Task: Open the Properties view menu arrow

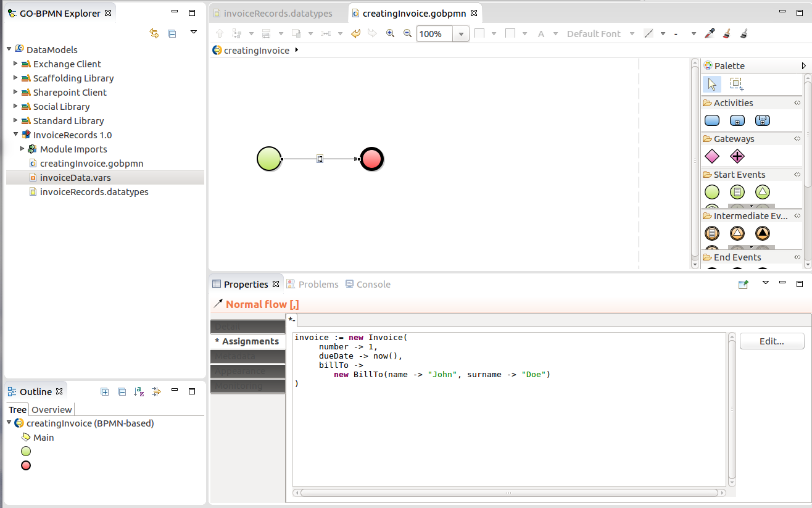Action: (766, 282)
